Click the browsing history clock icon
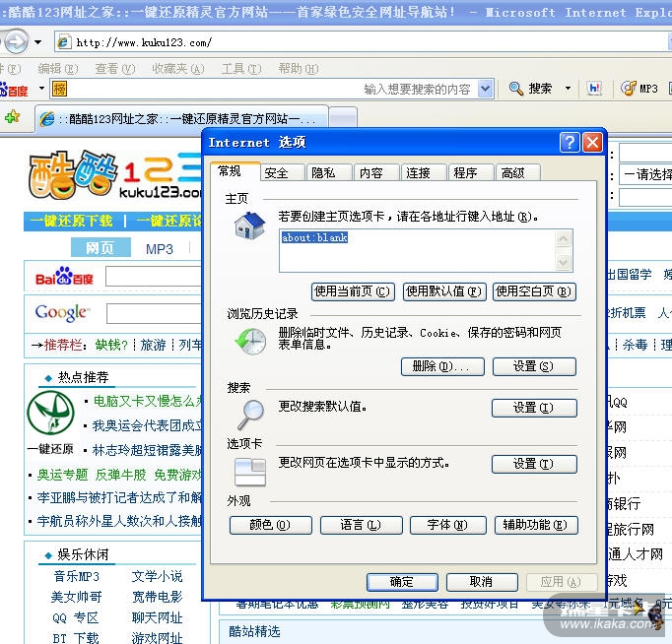Image resolution: width=672 pixels, height=644 pixels. point(250,341)
